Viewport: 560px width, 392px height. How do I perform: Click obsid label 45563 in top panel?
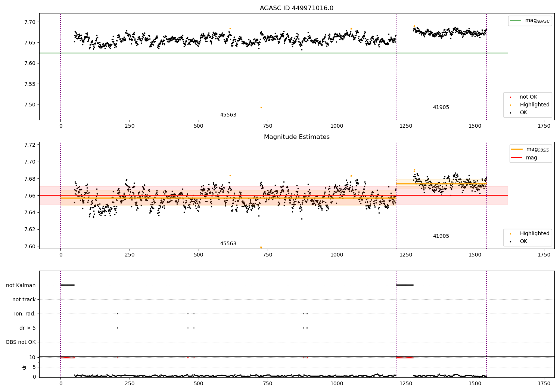coord(228,115)
